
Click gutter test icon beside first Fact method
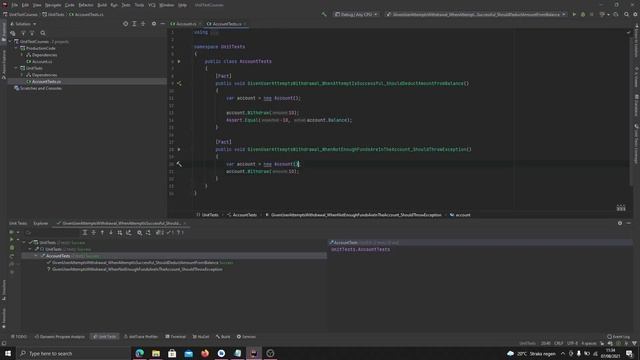pyautogui.click(x=179, y=83)
